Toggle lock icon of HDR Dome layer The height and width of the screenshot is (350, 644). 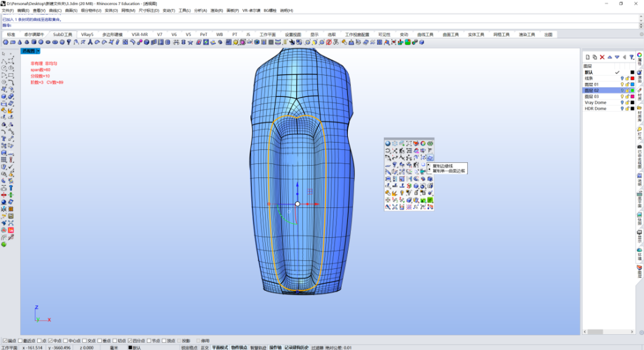tap(627, 109)
